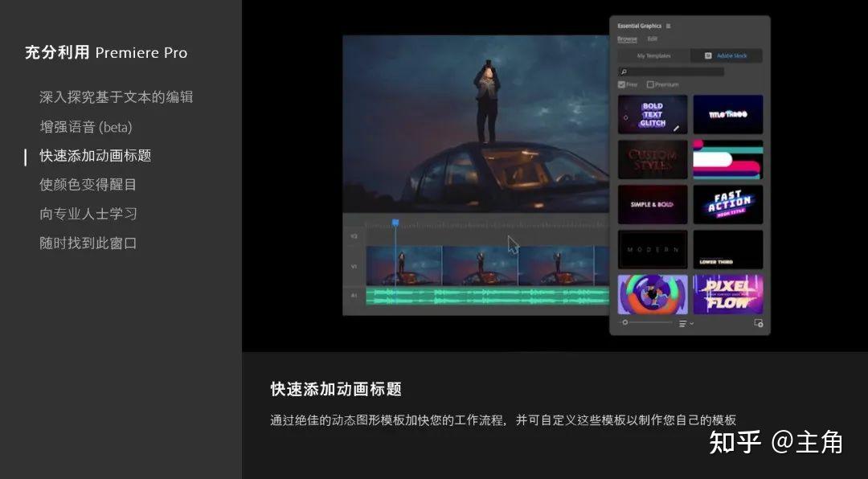Switch to Browse tab in Essential Graphics
Screen dimensions: 868x479
coord(627,39)
